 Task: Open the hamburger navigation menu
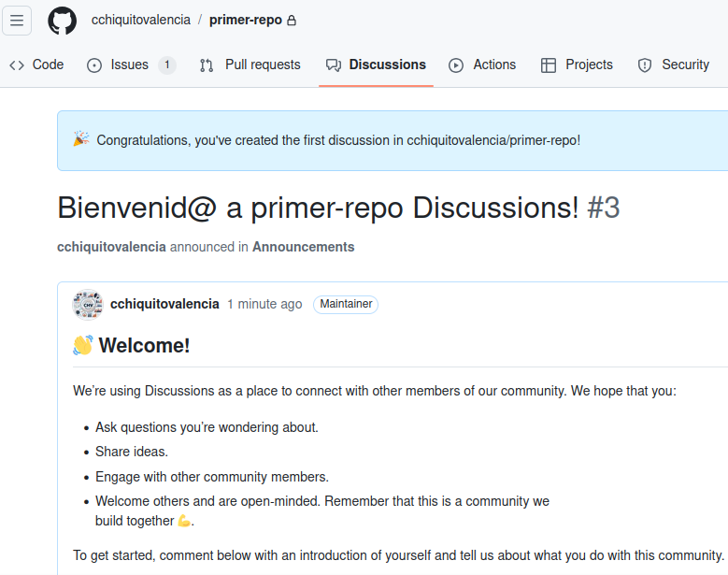17,21
